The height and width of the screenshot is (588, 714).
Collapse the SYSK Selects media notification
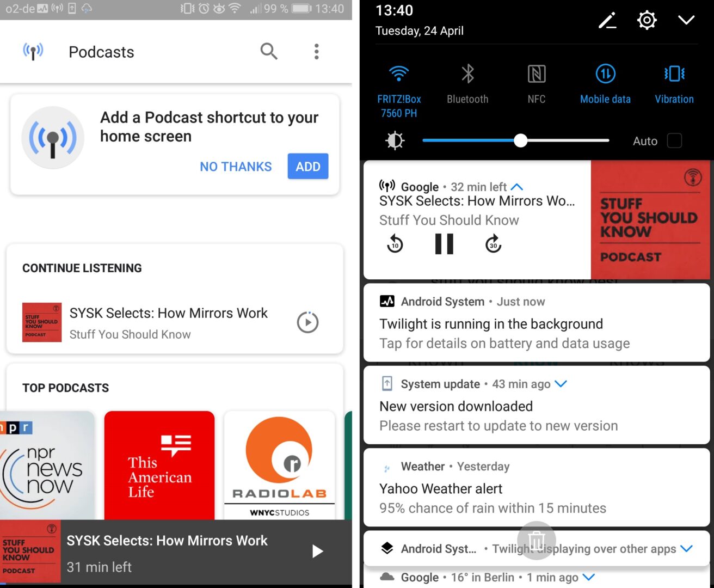516,187
